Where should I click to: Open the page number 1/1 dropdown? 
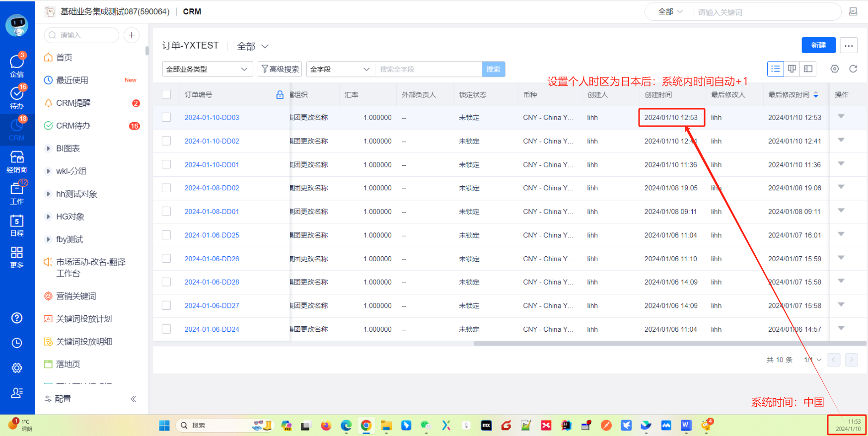(813, 360)
